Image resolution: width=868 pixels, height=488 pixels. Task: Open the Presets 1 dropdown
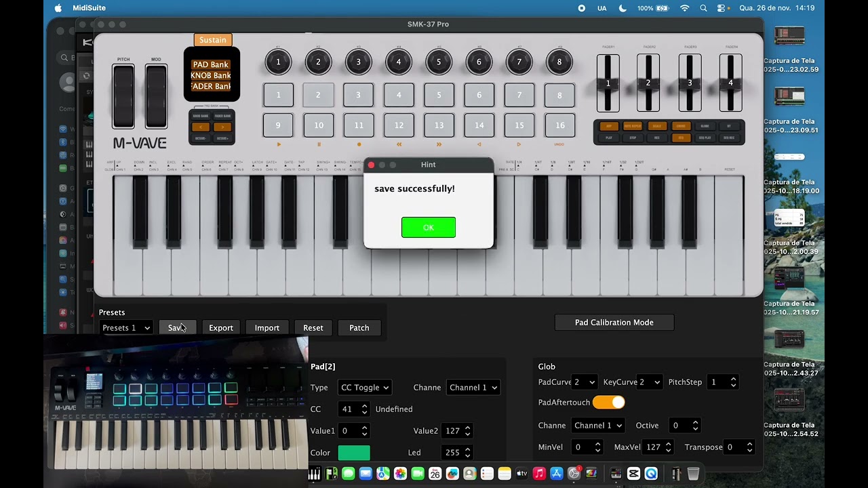pos(126,328)
